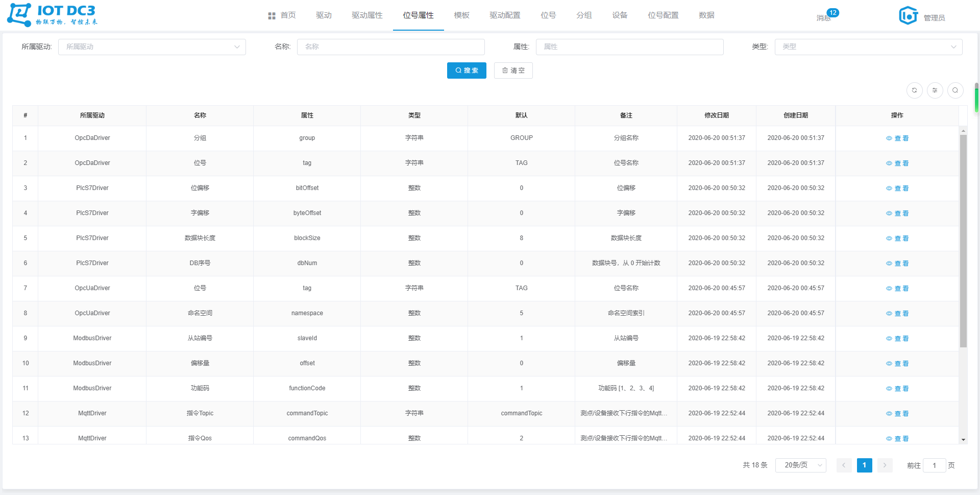This screenshot has width=980, height=495.
Task: Click the 前往 page number input
Action: [934, 465]
